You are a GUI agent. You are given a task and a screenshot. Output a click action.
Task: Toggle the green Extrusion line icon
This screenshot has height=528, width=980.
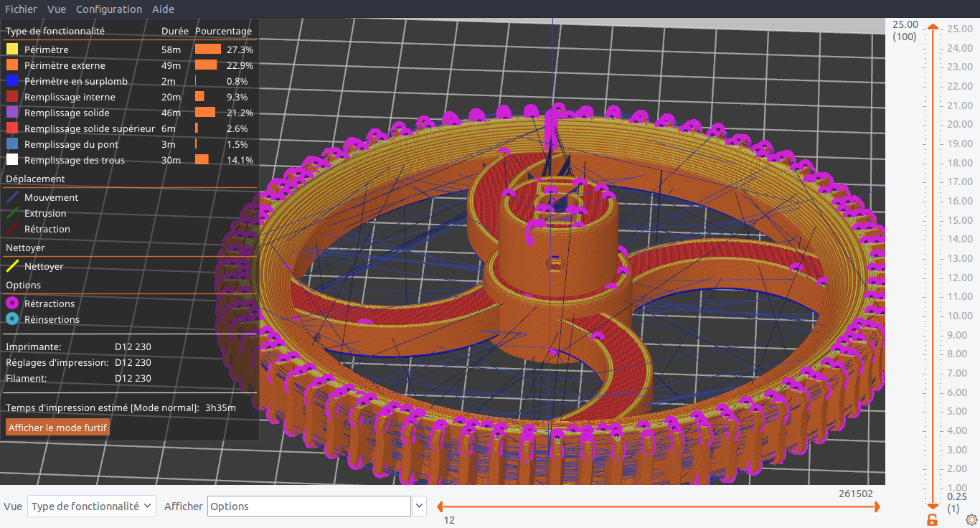12,213
